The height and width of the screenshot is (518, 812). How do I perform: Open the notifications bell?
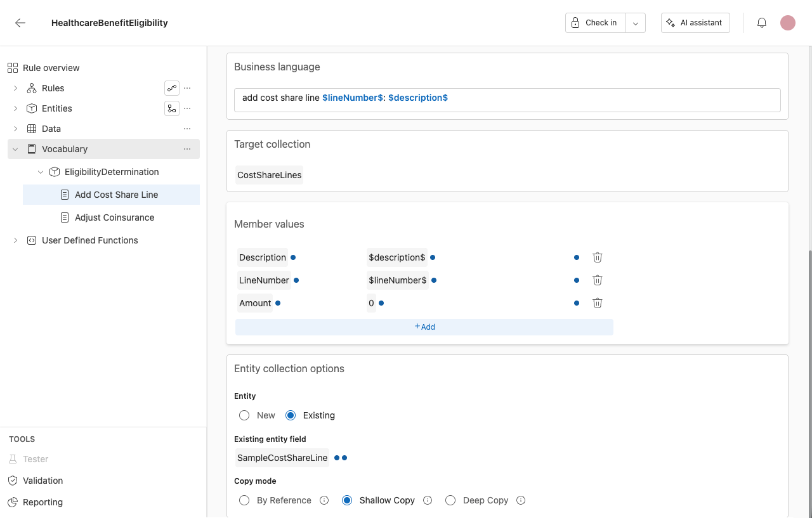coord(762,23)
